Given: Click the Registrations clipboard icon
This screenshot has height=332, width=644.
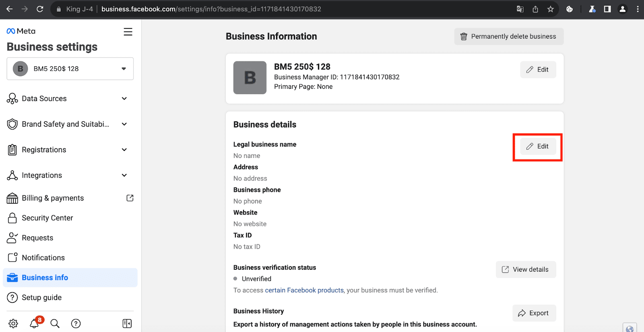Looking at the screenshot, I should coord(12,150).
